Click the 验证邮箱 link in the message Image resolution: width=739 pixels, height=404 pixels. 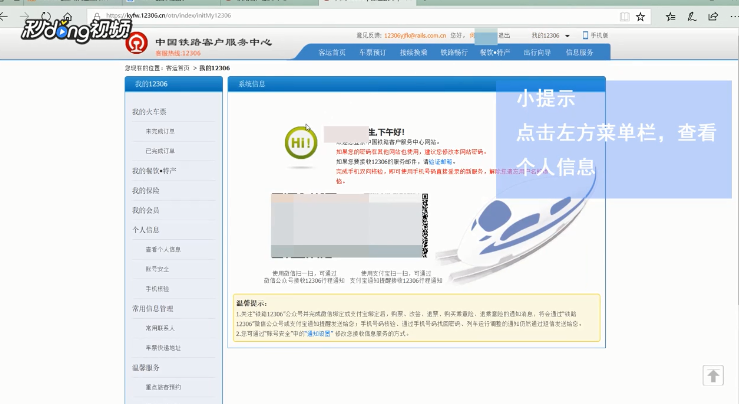tap(440, 162)
